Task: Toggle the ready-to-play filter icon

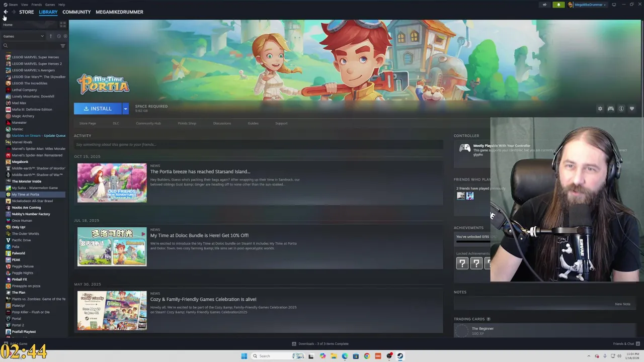Action: click(x=65, y=36)
